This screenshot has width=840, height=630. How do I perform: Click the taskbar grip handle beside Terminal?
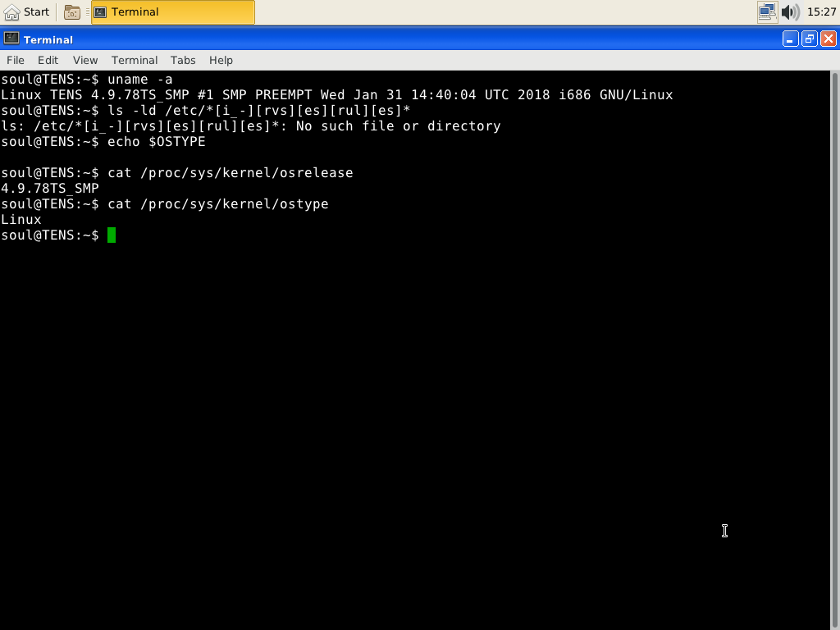[87, 11]
